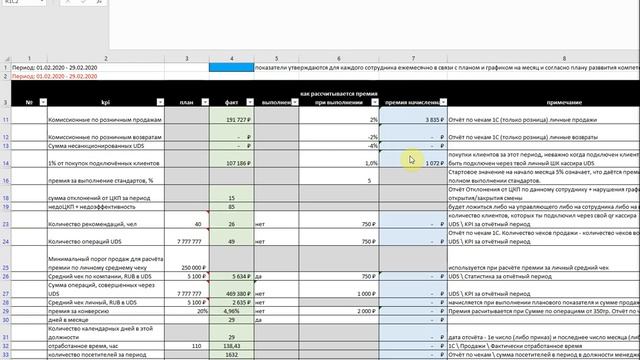This screenshot has height=360, width=640.
Task: Open the № column filter dropdown
Action: pos(43,102)
